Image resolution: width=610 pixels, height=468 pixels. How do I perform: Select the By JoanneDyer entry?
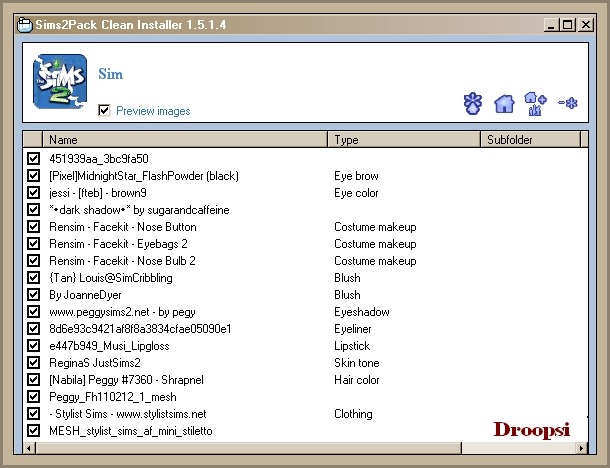pyautogui.click(x=85, y=295)
